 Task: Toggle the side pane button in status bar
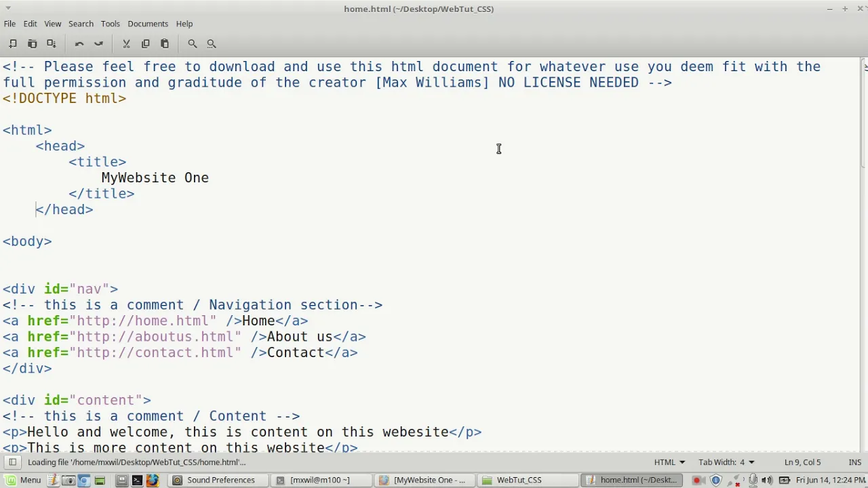(x=12, y=462)
